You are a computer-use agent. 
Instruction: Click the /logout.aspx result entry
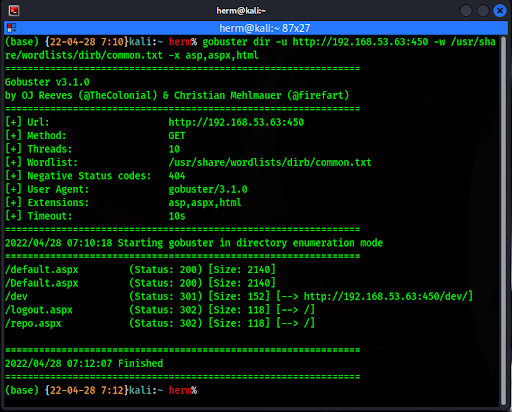[x=39, y=310]
